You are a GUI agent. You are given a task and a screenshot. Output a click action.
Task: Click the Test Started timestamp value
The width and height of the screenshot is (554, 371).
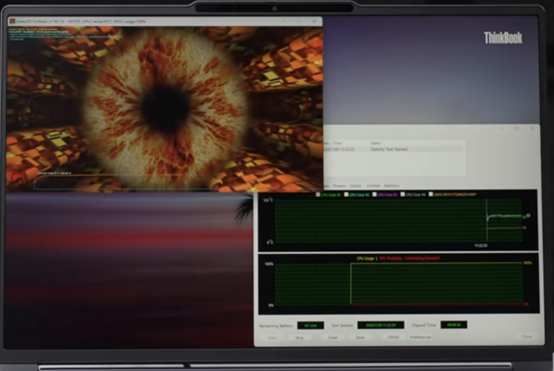[x=381, y=325]
